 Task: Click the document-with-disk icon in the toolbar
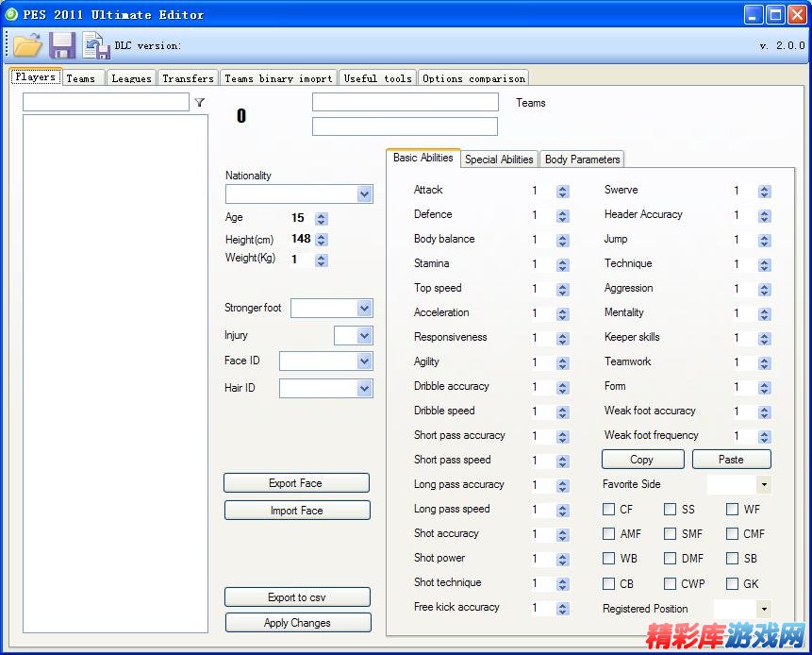[x=95, y=45]
